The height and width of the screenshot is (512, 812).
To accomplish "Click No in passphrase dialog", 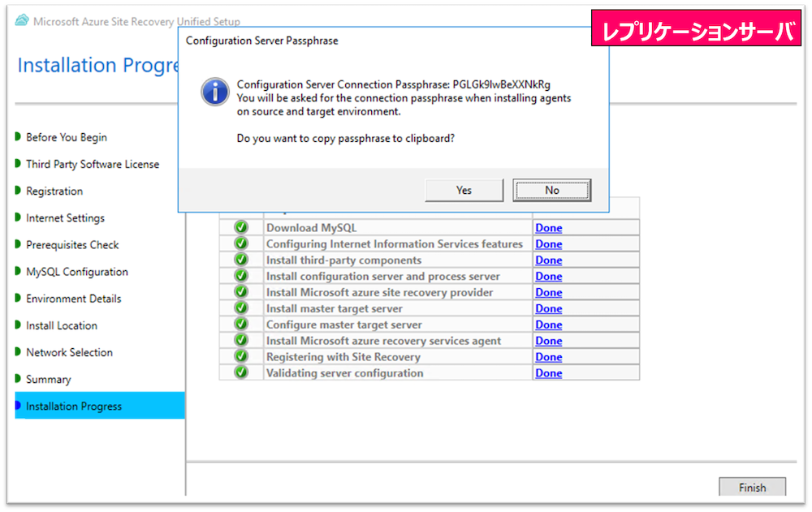I will click(551, 190).
